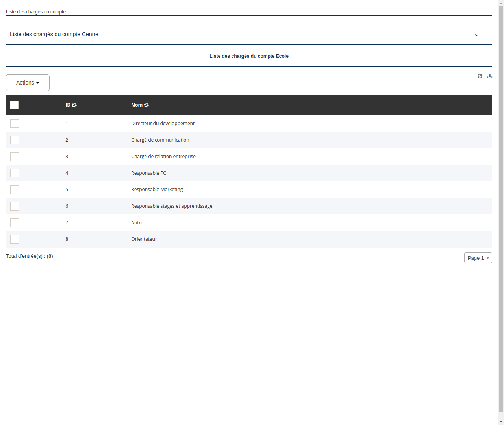Screen dimensions: 504x425
Task: Select the 'Directeur du developpement' entry
Action: 163,123
